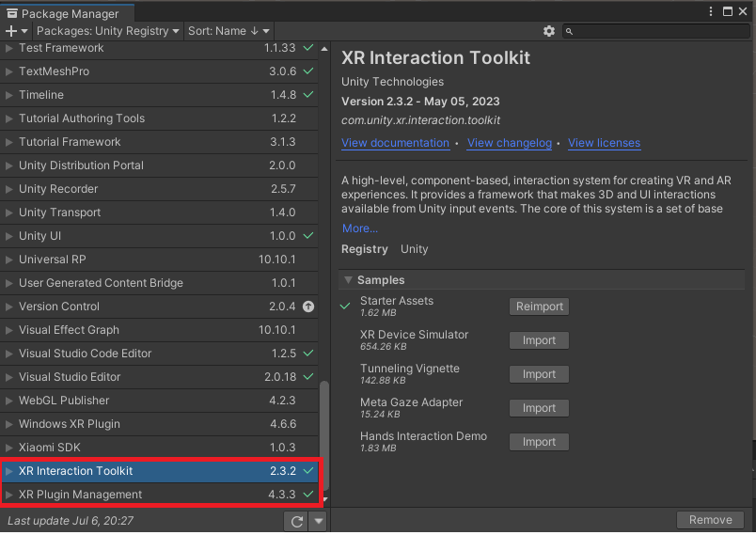756x535 pixels.
Task: Maximize the Package Manager window
Action: [728, 11]
